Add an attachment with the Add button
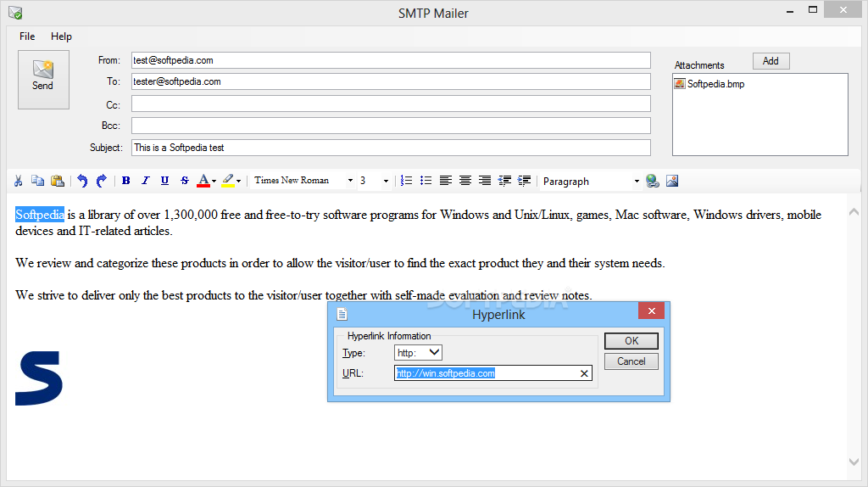 [771, 61]
